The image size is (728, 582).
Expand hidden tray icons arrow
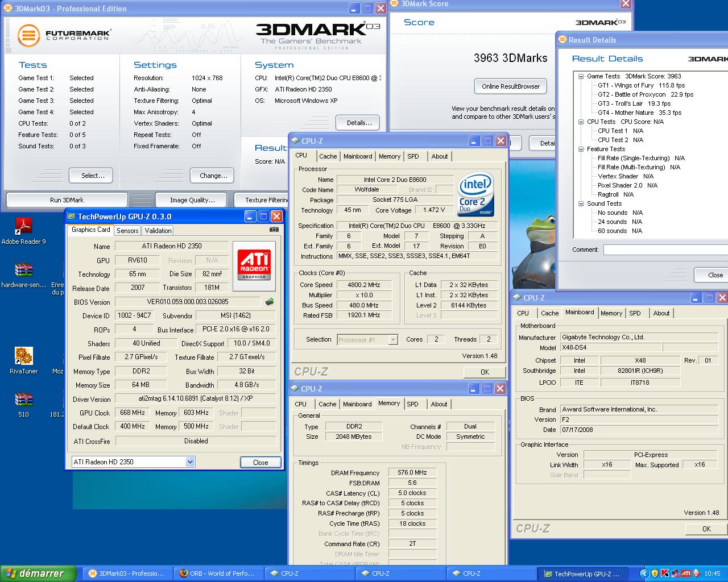pos(644,573)
